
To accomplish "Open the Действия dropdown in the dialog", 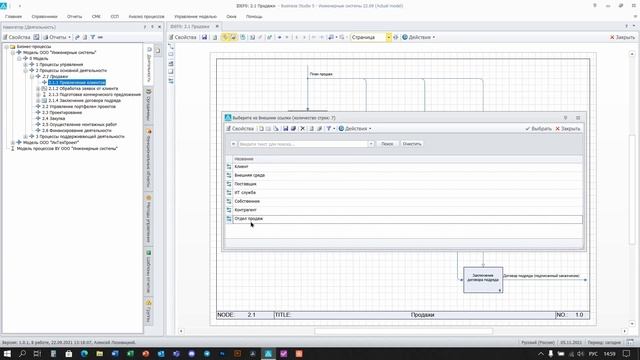I will tap(355, 129).
